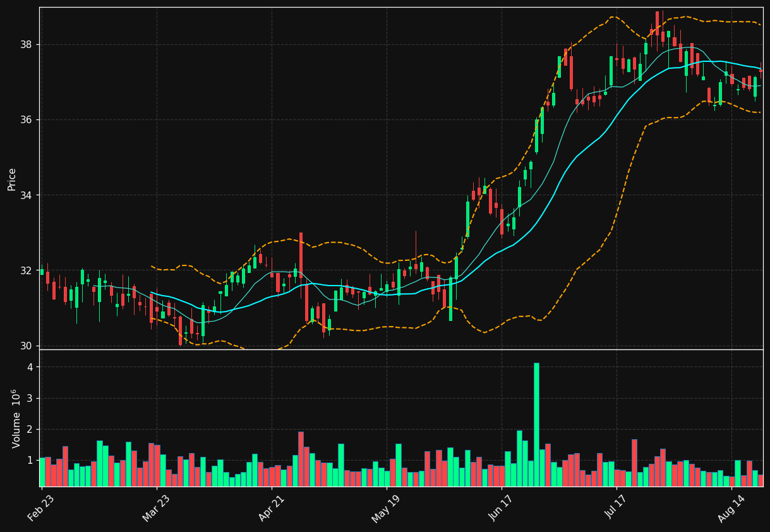Click the Feb 23 date label
The width and height of the screenshot is (770, 532).
tap(40, 507)
